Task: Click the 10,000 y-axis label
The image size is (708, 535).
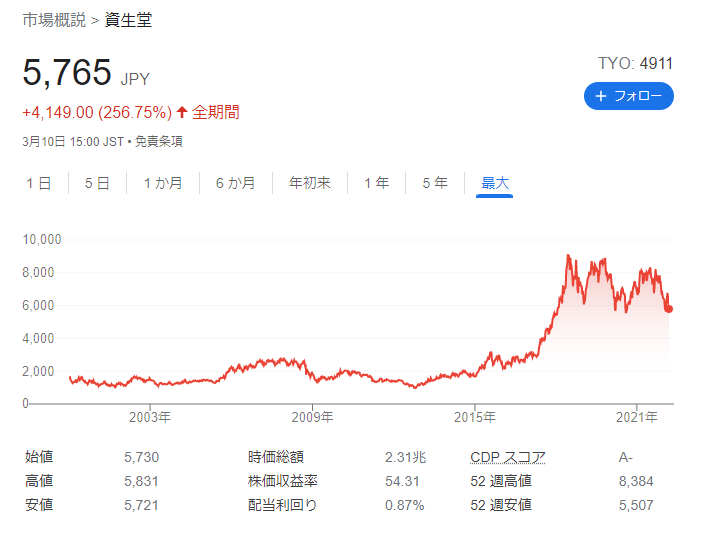Action: pyautogui.click(x=42, y=239)
